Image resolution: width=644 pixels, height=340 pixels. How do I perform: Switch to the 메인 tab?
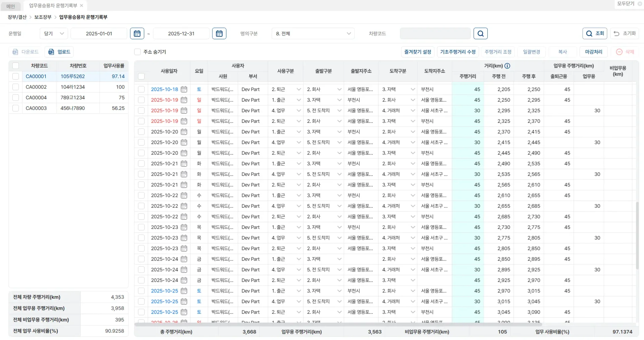click(x=11, y=6)
